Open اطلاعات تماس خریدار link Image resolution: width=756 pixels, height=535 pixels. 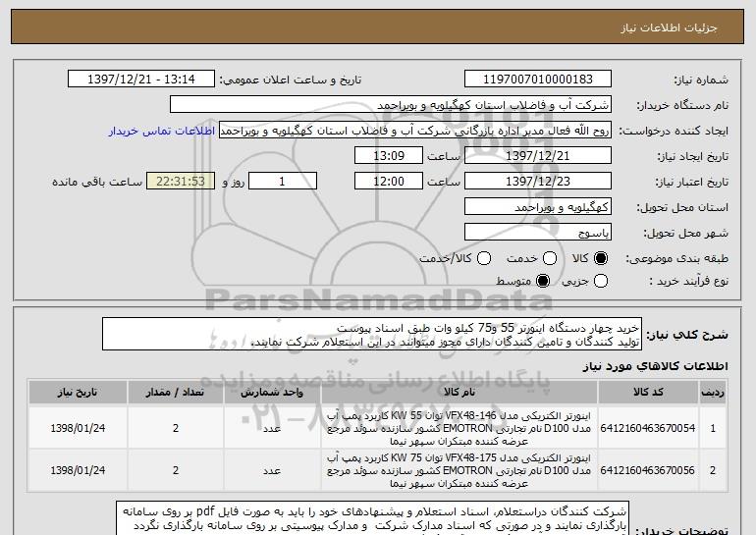(162, 132)
